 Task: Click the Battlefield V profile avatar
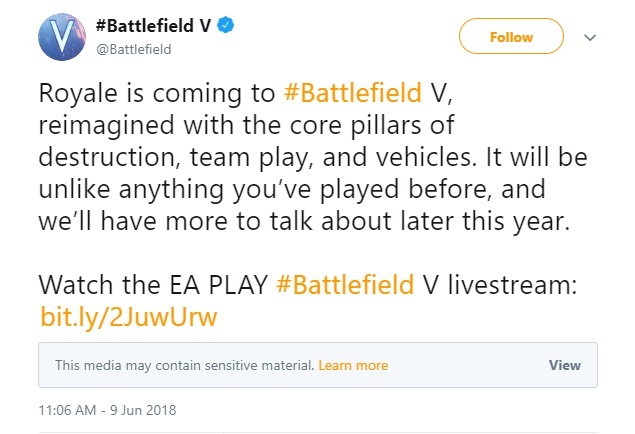point(62,37)
